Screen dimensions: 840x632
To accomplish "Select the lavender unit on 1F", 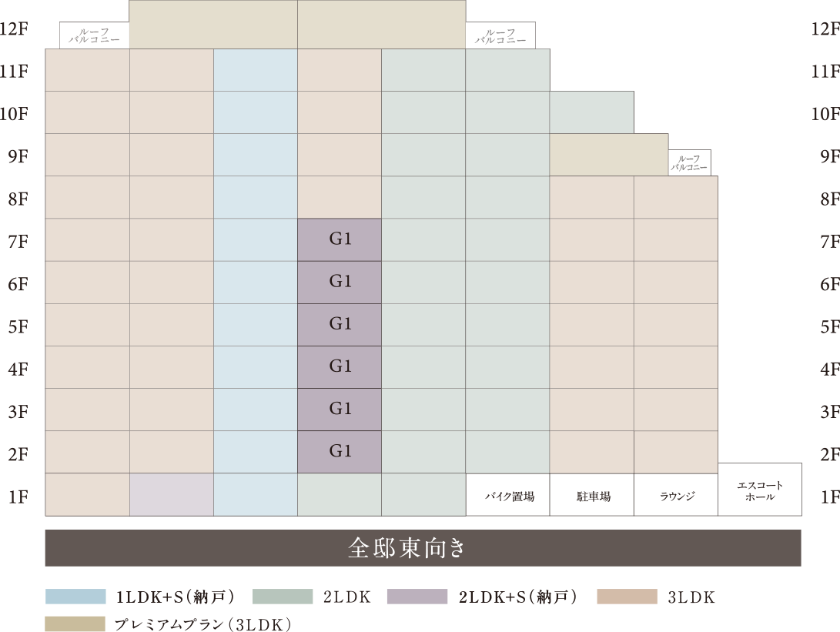I will 172,495.
